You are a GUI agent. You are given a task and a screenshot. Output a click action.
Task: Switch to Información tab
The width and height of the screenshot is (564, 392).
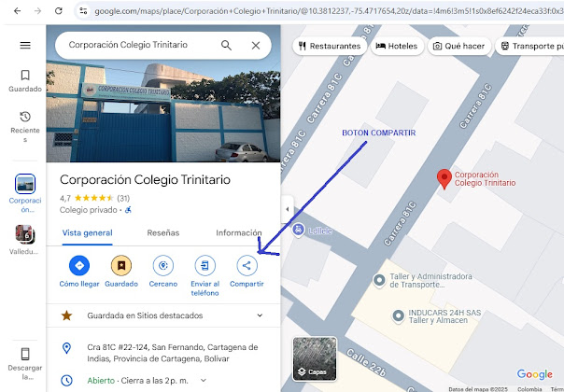pos(239,233)
